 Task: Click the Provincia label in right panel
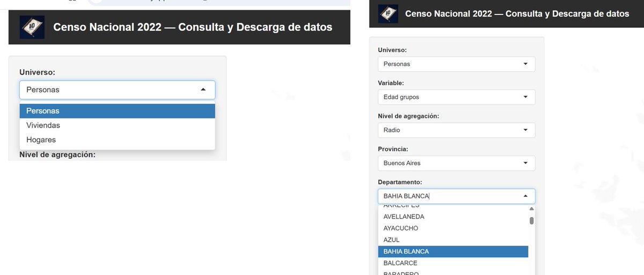[x=393, y=149]
